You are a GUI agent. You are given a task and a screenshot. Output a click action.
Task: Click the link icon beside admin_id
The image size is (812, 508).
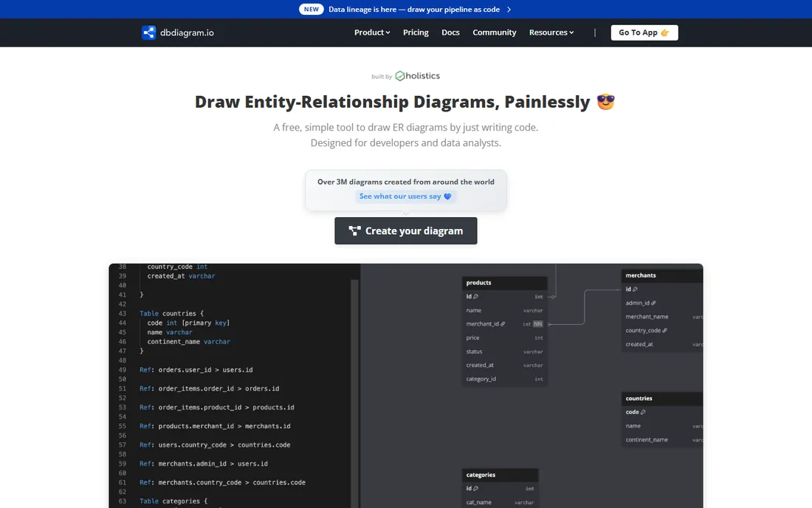click(x=653, y=303)
